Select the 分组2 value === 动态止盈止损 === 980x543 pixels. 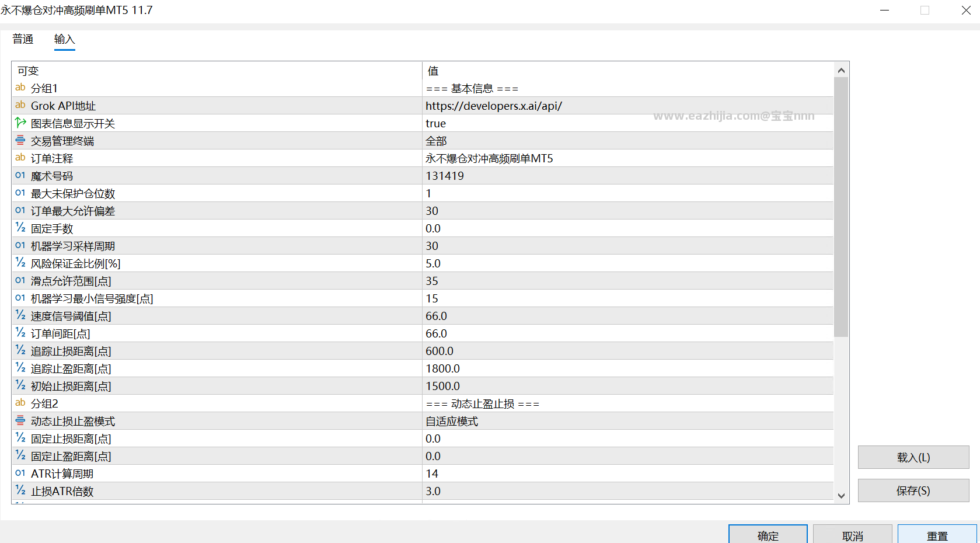(x=627, y=403)
